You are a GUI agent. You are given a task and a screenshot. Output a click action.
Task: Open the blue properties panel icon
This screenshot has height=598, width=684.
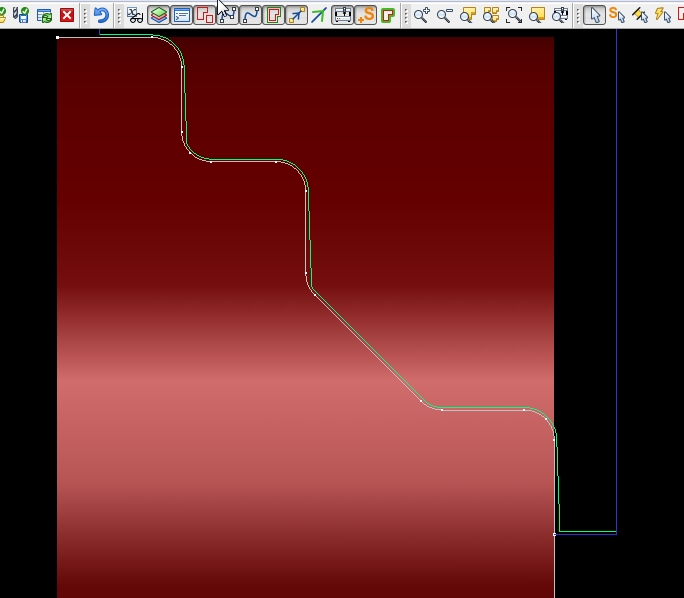tap(181, 15)
